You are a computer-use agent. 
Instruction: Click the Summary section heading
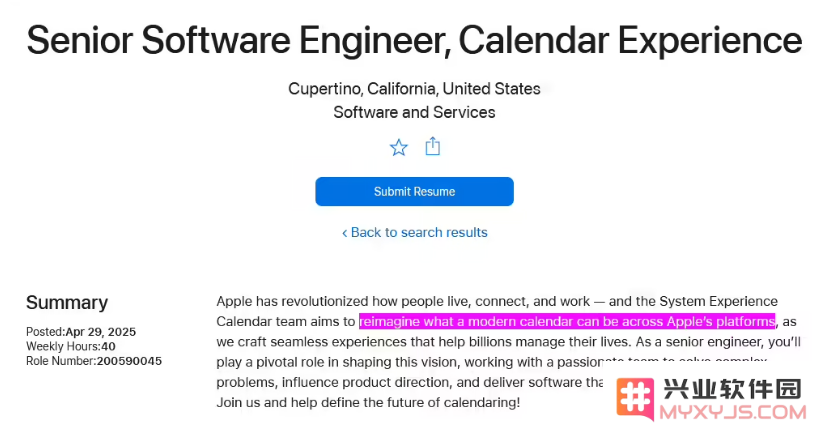click(x=67, y=303)
